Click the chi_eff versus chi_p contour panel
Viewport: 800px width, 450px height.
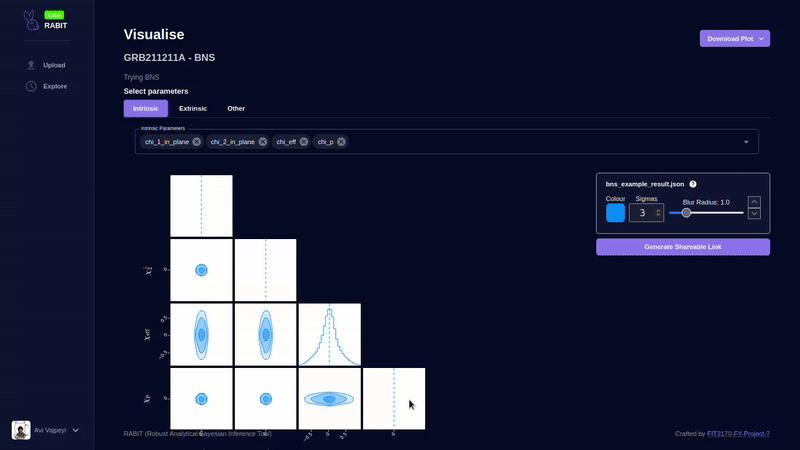(x=330, y=399)
